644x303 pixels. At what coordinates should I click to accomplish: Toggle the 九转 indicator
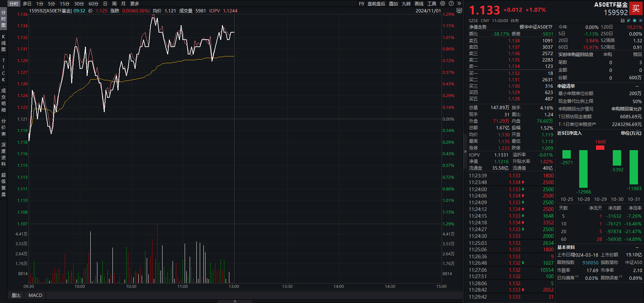coord(406,4)
